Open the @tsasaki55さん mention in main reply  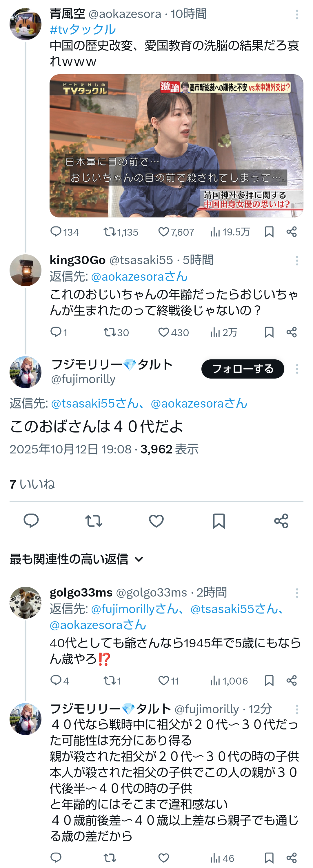(x=94, y=403)
